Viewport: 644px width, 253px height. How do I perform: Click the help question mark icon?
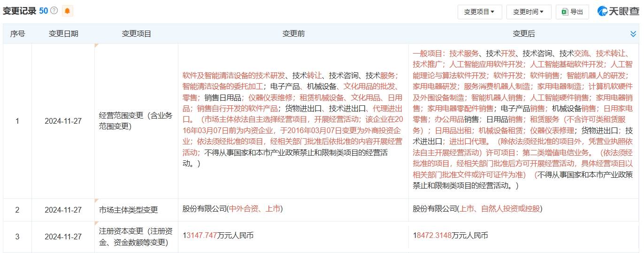tap(54, 11)
